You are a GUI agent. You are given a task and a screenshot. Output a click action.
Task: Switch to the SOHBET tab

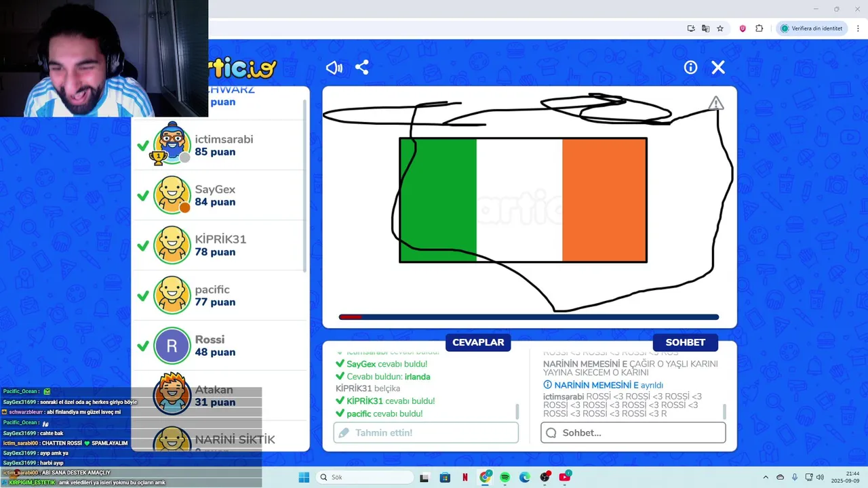pos(685,342)
